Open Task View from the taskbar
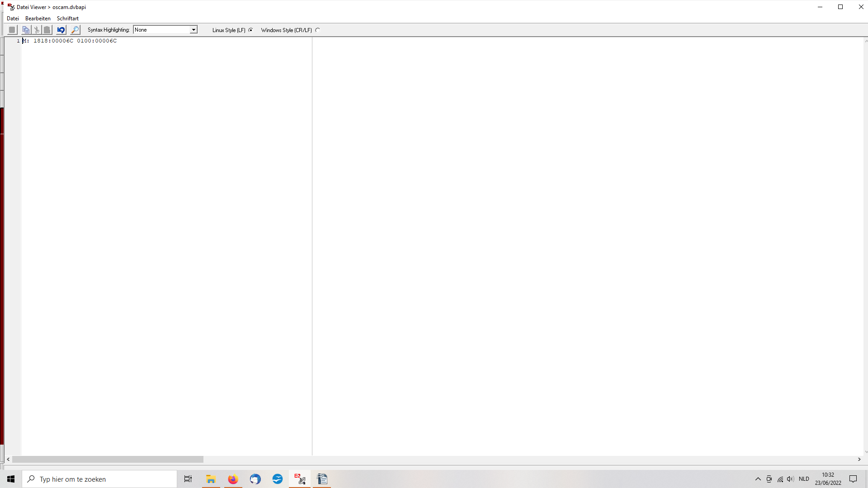Viewport: 868px width, 488px height. [x=188, y=479]
